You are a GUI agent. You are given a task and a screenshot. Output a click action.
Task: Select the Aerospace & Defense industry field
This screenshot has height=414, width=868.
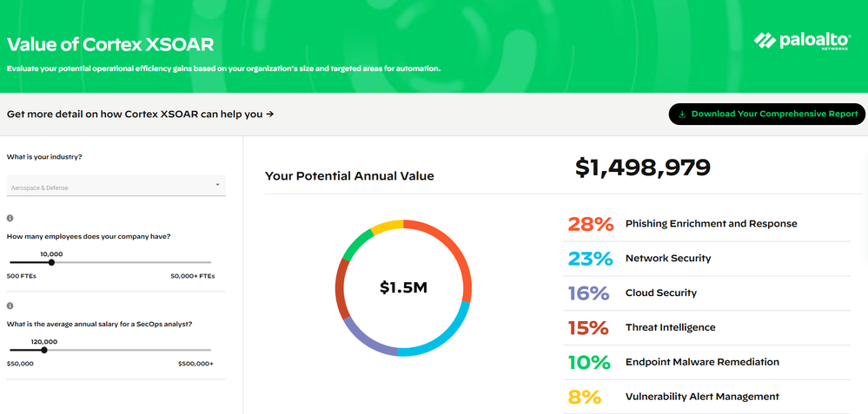point(113,187)
